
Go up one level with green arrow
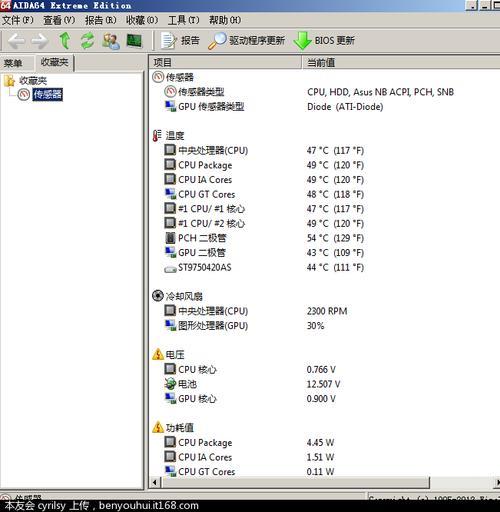(x=65, y=41)
